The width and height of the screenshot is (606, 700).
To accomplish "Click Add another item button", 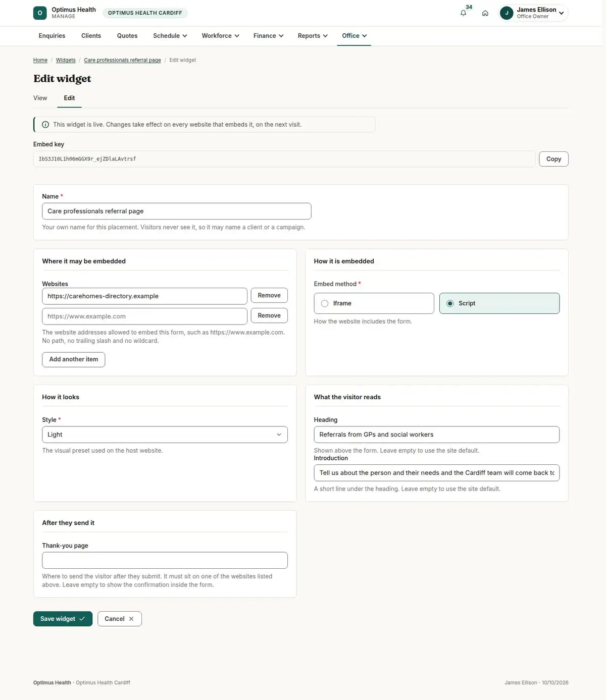I will tap(74, 359).
